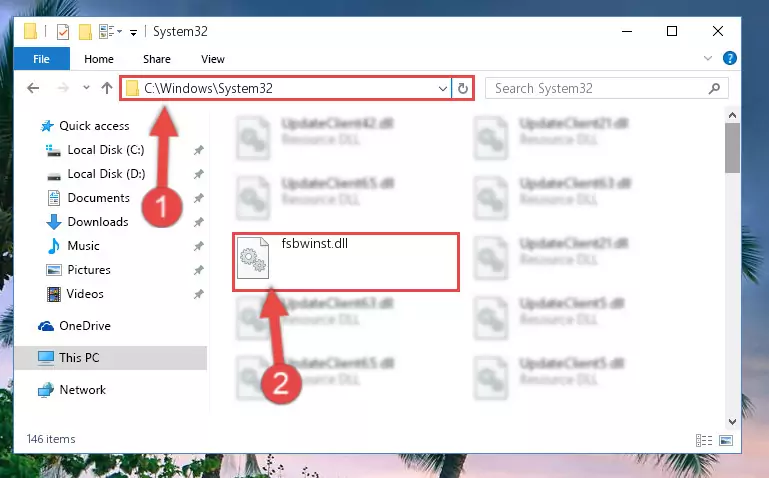Click the pin icon next to Pictures

tap(199, 271)
